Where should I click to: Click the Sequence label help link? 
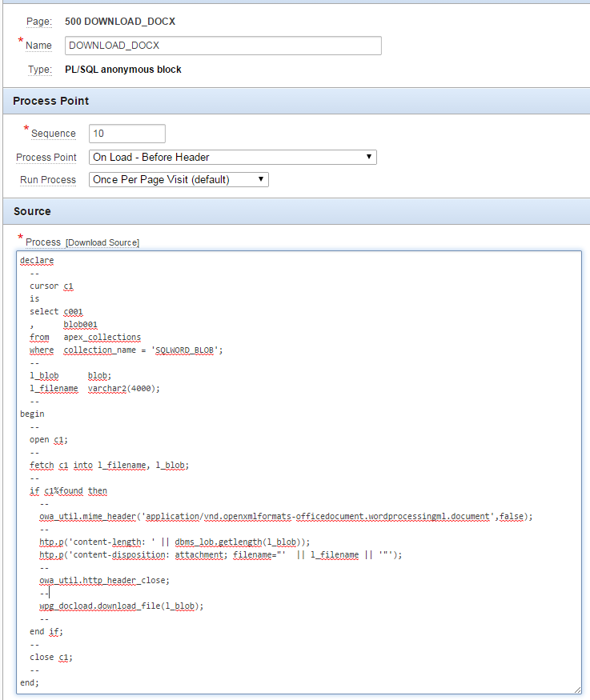[53, 134]
